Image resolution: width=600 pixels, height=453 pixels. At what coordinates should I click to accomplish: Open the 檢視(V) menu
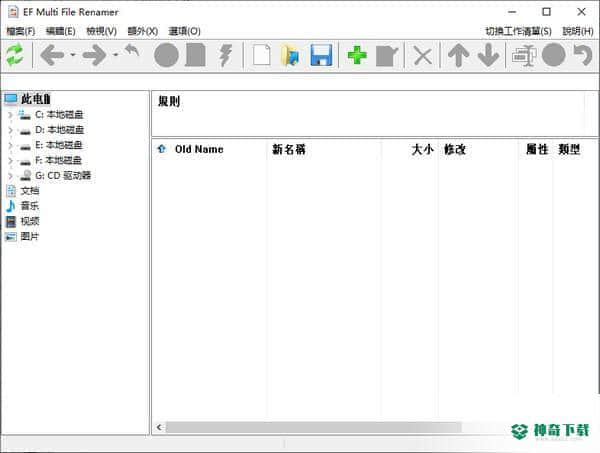(101, 31)
